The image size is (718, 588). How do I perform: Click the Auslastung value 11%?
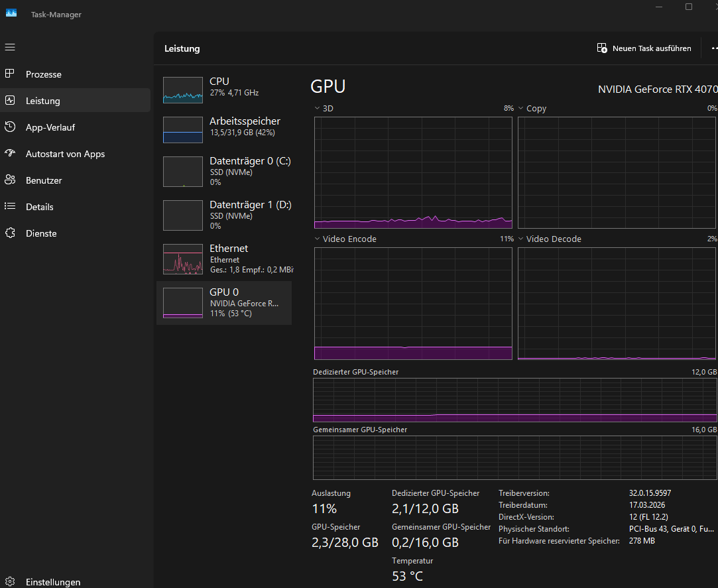pyautogui.click(x=324, y=508)
